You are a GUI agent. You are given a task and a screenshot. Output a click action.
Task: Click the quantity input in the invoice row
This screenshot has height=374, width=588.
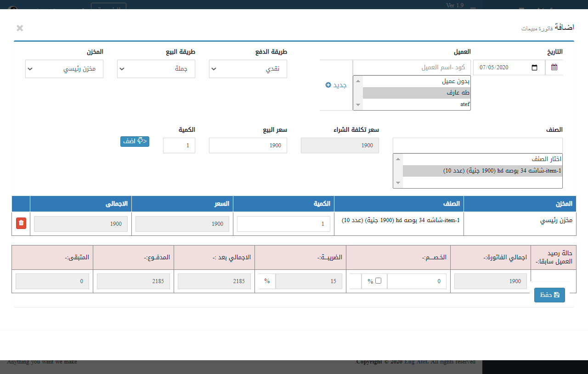point(283,224)
